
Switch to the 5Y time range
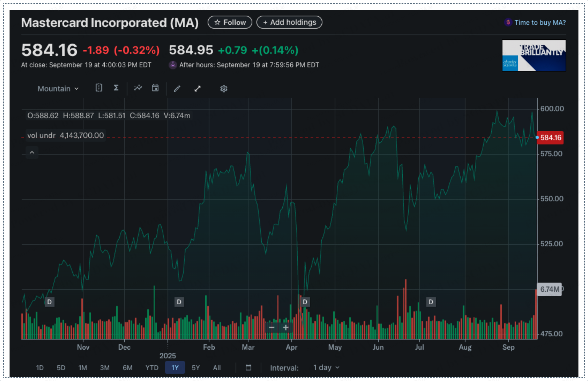(x=195, y=367)
